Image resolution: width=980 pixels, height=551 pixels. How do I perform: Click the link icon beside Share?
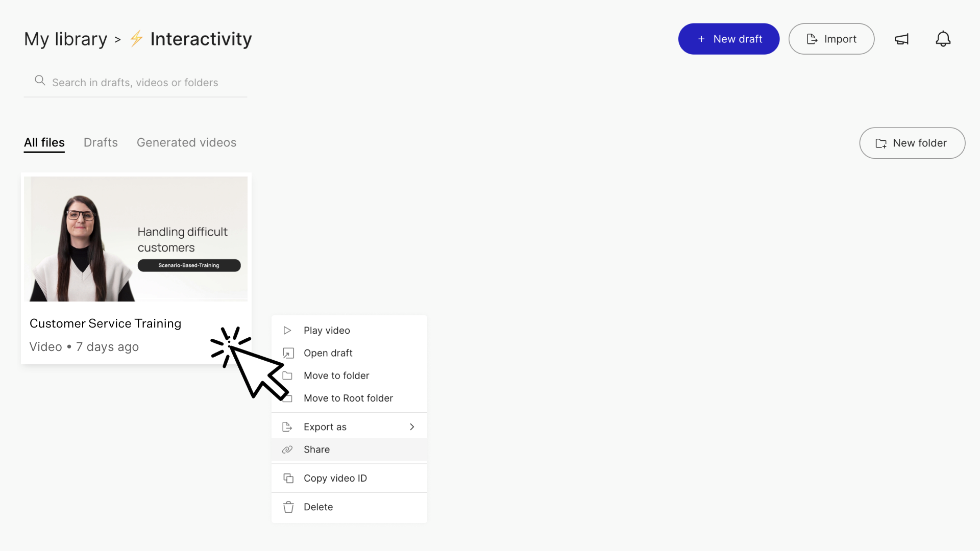(287, 449)
